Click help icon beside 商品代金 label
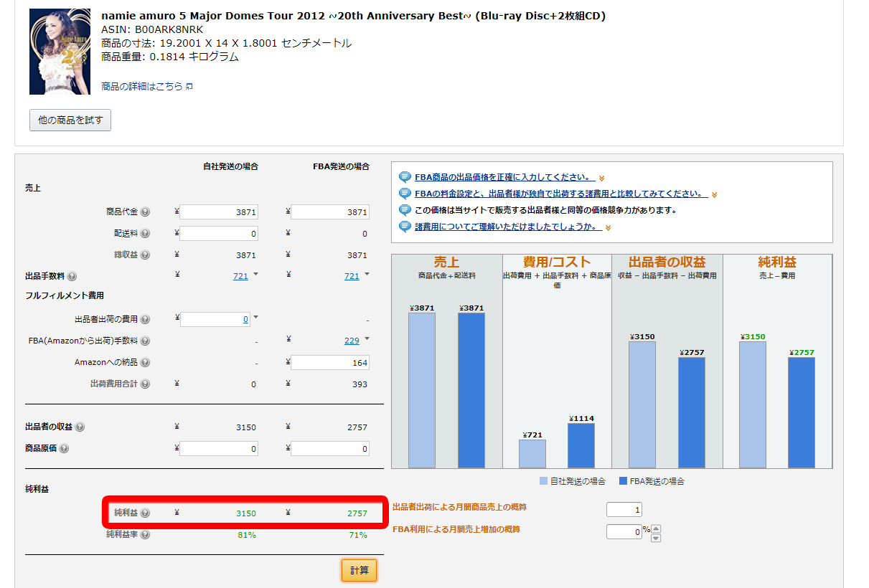Viewport: 869px width, 588px height. point(145,212)
